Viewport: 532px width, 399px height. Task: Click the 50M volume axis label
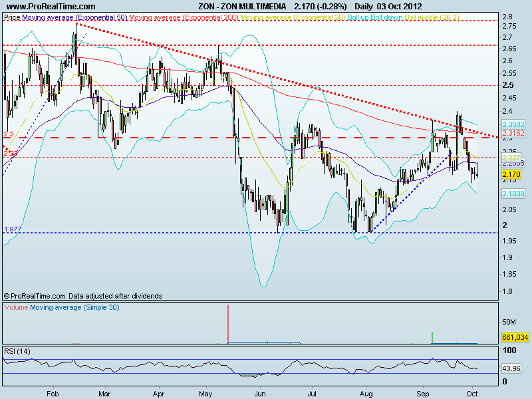[509, 322]
